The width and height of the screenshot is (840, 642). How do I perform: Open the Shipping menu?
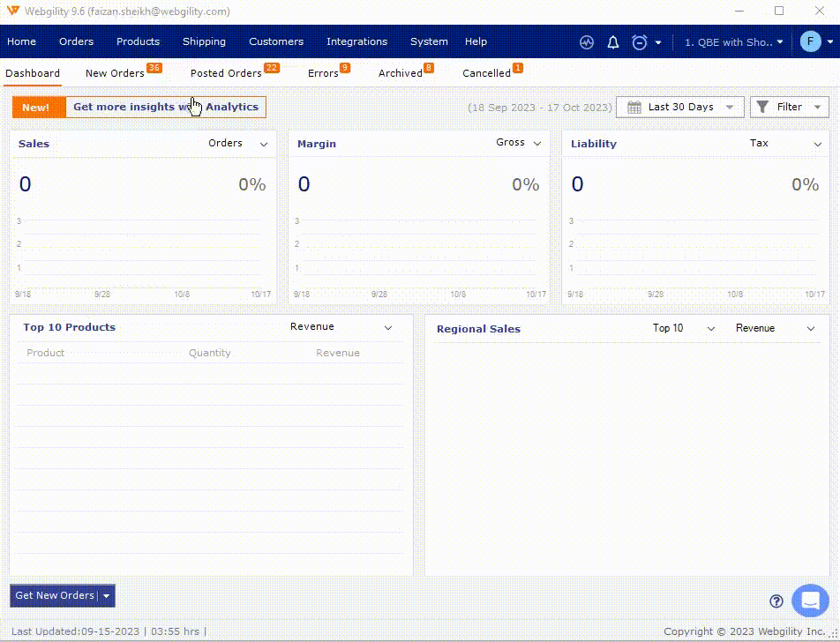[x=204, y=41]
